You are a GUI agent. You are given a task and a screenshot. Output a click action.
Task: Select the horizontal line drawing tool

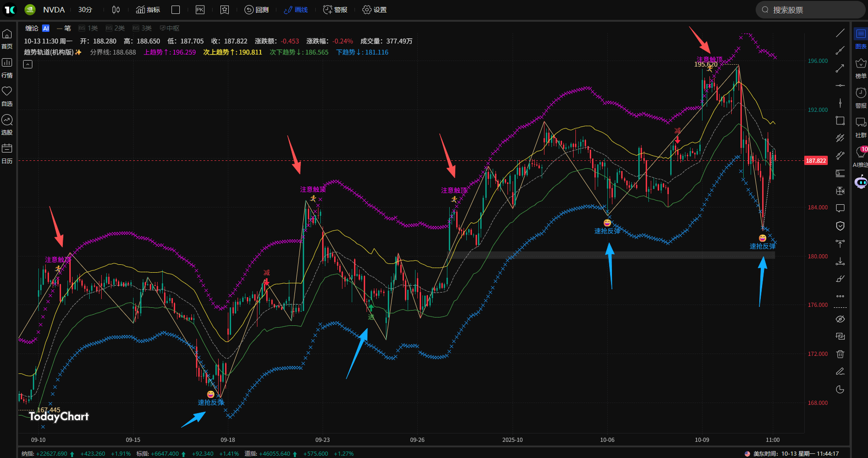click(x=840, y=85)
